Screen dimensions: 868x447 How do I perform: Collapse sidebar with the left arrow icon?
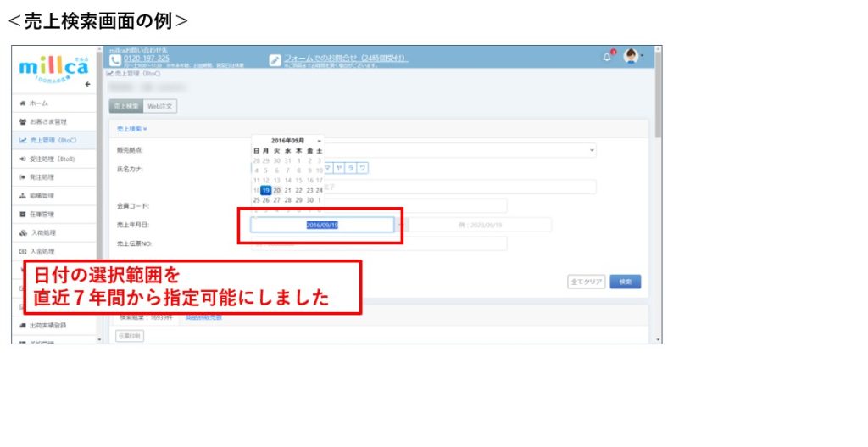(x=87, y=84)
